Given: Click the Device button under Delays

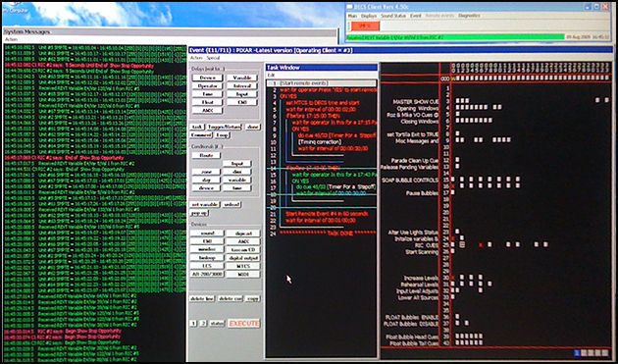Looking at the screenshot, I should (x=207, y=78).
